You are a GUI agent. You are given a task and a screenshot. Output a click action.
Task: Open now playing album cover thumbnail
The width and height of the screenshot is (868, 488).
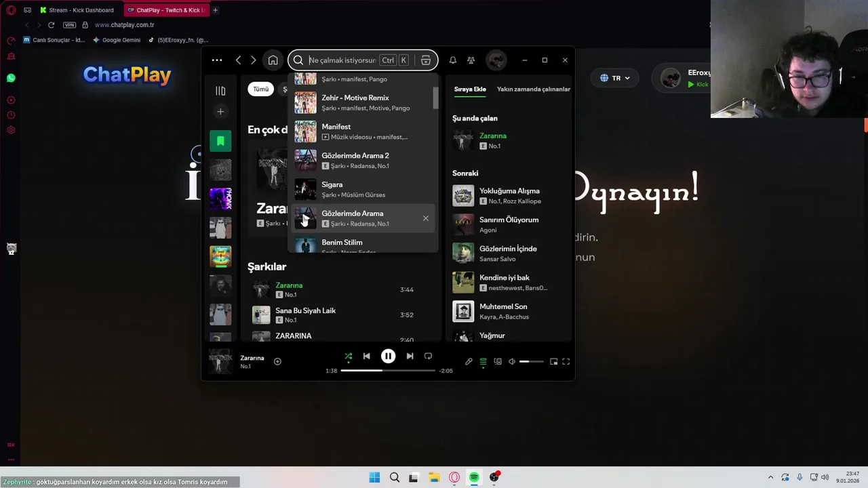(x=220, y=361)
